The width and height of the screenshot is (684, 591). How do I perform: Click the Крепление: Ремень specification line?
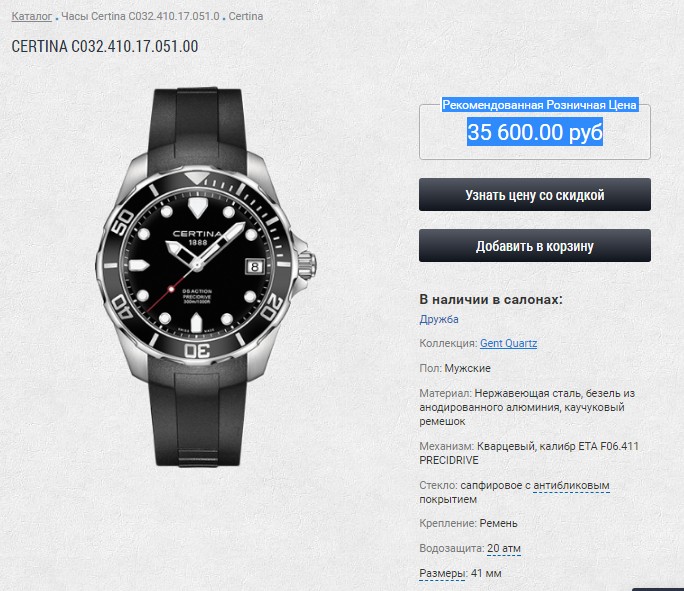click(468, 523)
